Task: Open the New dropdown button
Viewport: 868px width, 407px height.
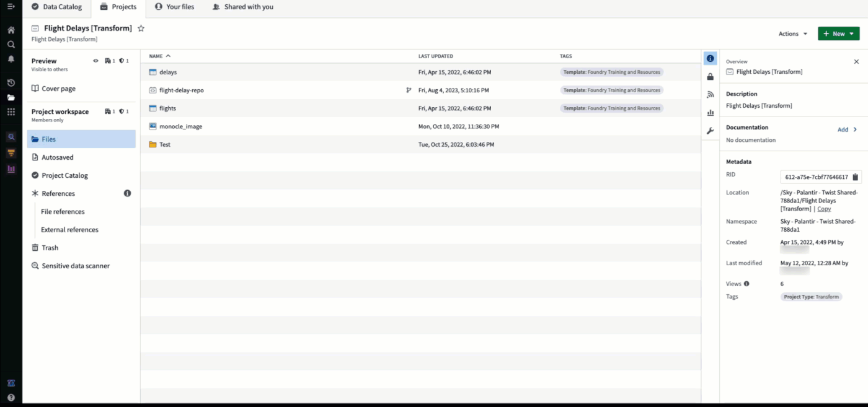Action: pos(838,34)
